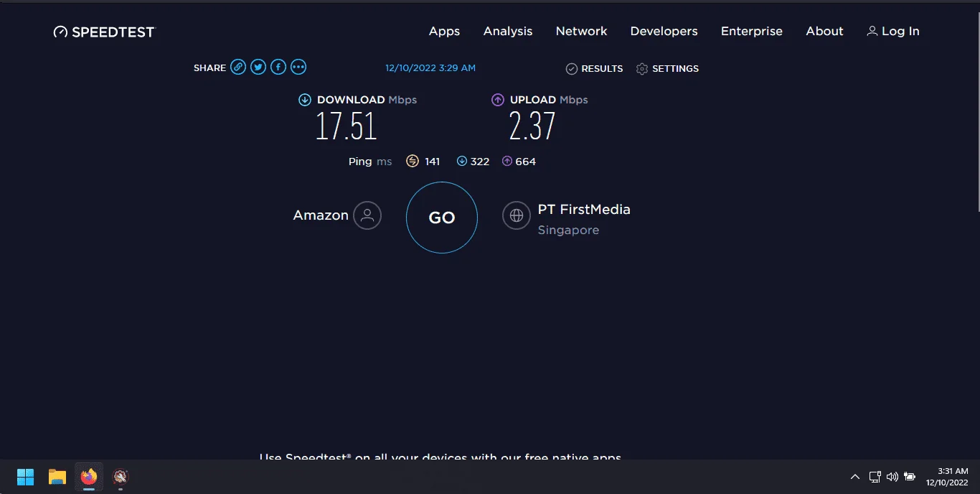Click the UPLOAD Mbps label
The height and width of the screenshot is (494, 980).
[x=549, y=100]
